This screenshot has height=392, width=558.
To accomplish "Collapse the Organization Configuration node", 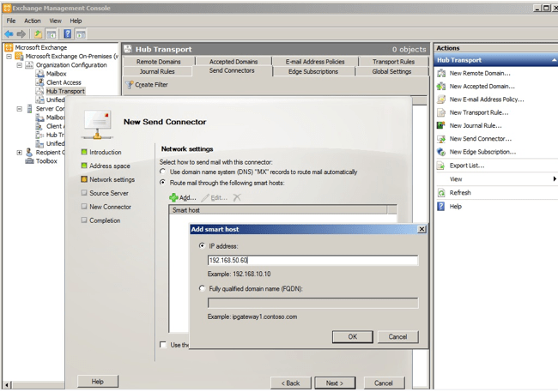I will coord(19,65).
